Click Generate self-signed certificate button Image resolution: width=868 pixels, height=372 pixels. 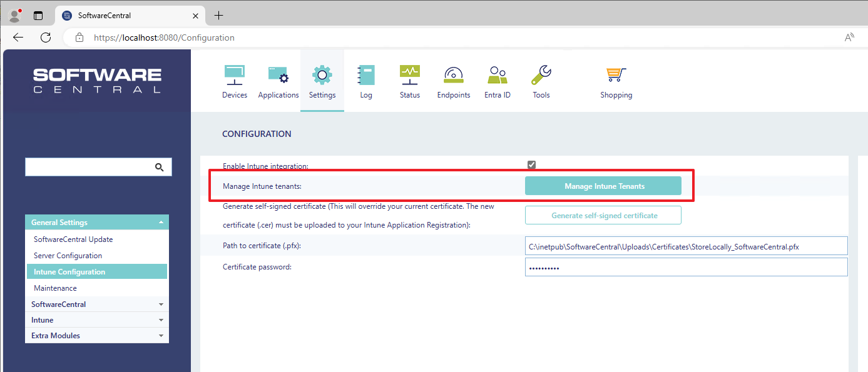click(603, 216)
